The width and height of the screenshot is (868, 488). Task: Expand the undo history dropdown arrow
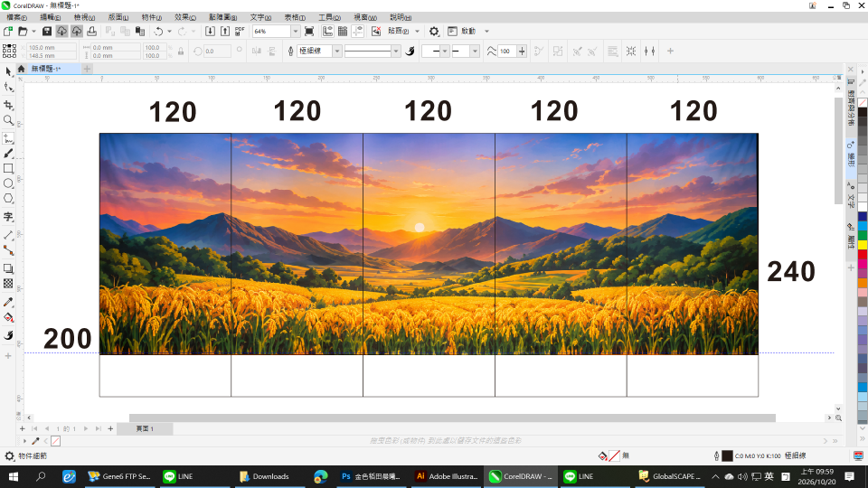169,31
